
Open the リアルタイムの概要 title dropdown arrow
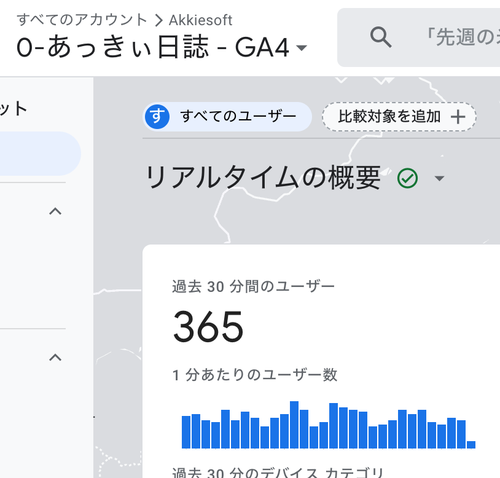point(440,178)
